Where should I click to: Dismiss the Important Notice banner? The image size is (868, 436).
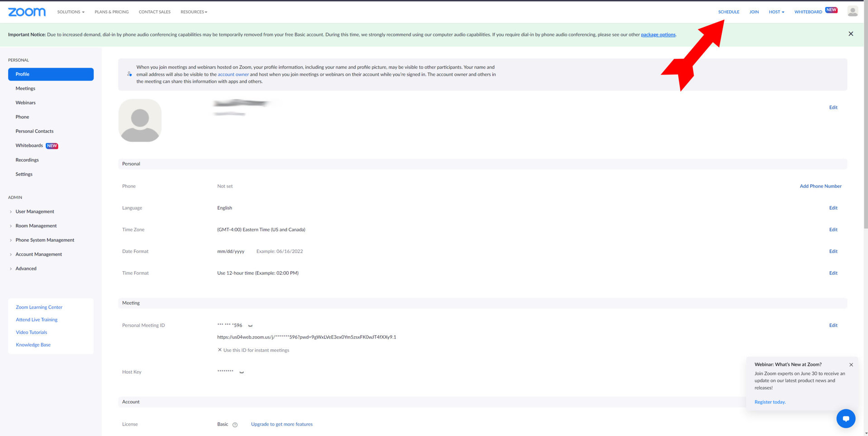click(850, 34)
